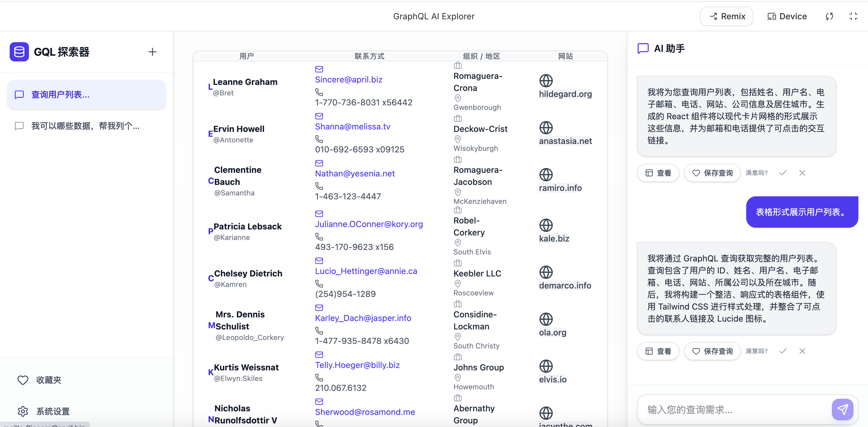Click the refresh icon in top bar
The width and height of the screenshot is (868, 427).
click(x=829, y=16)
